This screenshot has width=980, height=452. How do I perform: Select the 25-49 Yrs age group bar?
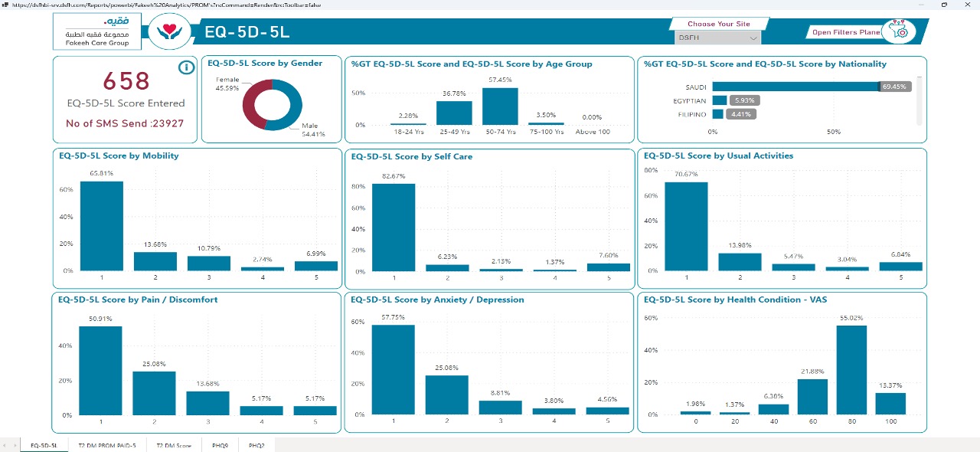[455, 113]
